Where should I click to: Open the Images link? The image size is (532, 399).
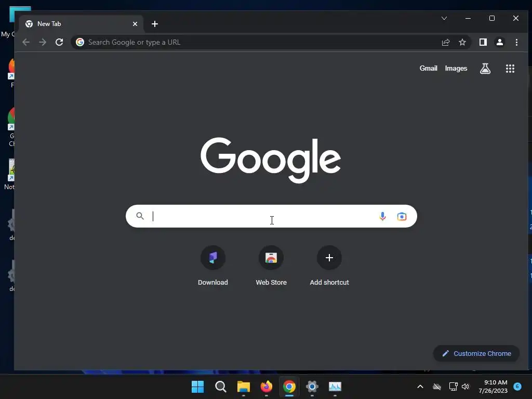(456, 68)
